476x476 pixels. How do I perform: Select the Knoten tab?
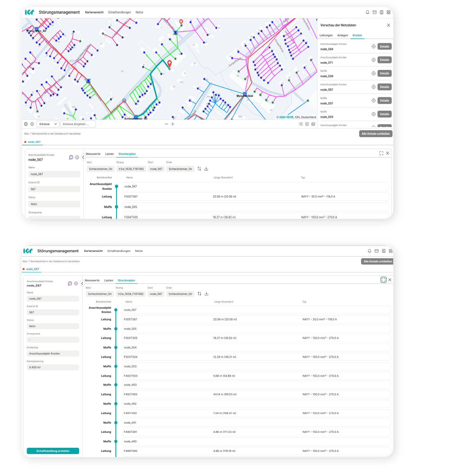[357, 35]
